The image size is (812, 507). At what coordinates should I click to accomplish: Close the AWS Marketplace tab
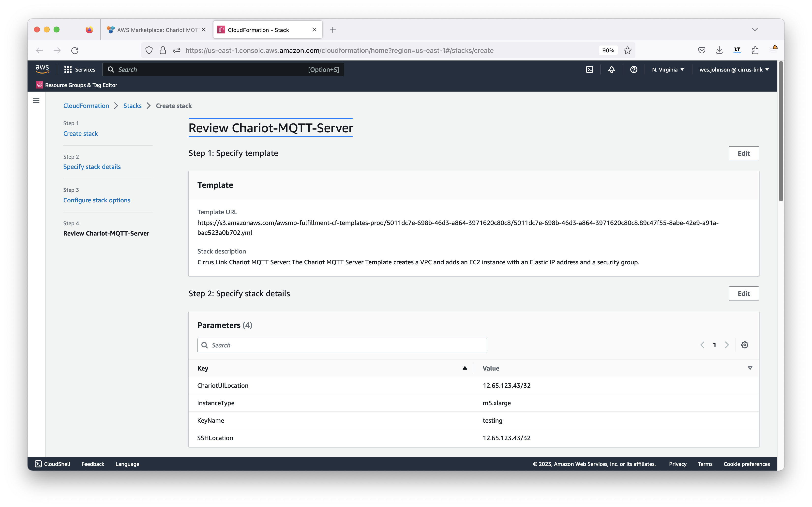(x=204, y=30)
